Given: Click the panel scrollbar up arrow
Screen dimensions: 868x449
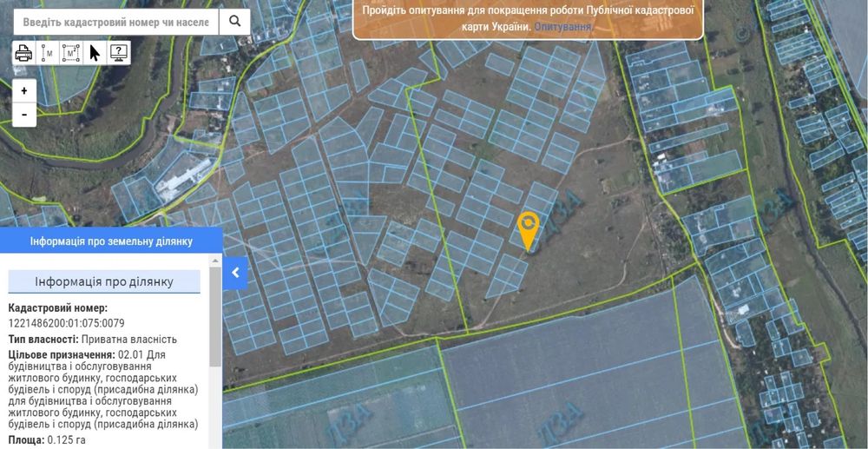Looking at the screenshot, I should pos(215,261).
